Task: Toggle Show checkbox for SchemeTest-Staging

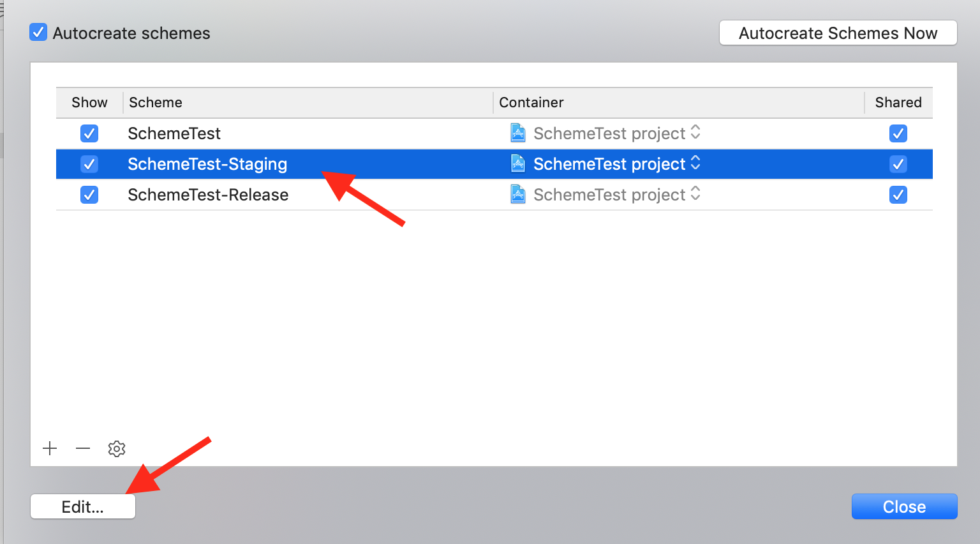Action: tap(89, 164)
